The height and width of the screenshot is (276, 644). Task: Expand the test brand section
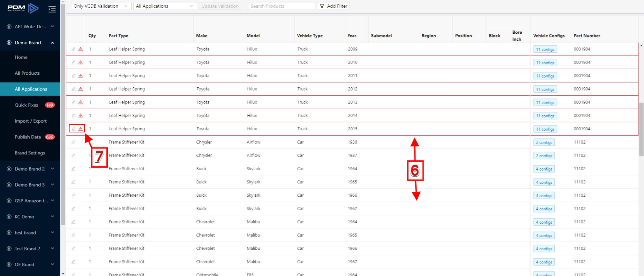point(52,233)
